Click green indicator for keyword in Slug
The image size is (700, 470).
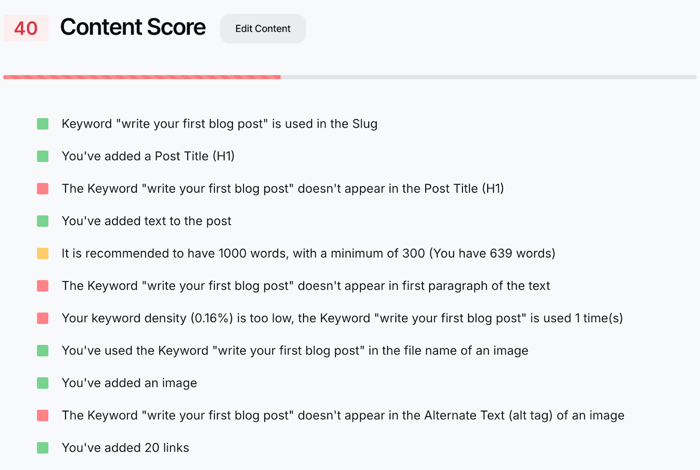[x=43, y=124]
